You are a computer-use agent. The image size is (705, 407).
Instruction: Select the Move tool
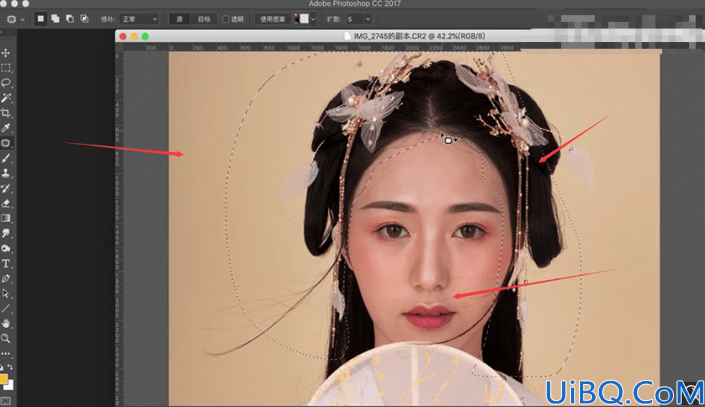coord(6,53)
